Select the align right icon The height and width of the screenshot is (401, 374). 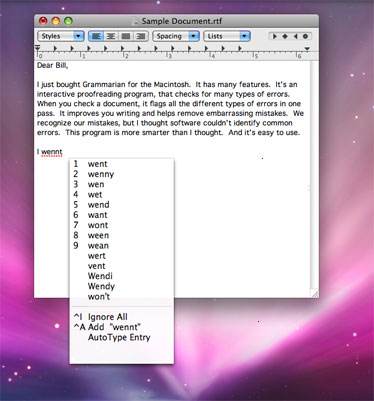[x=141, y=36]
